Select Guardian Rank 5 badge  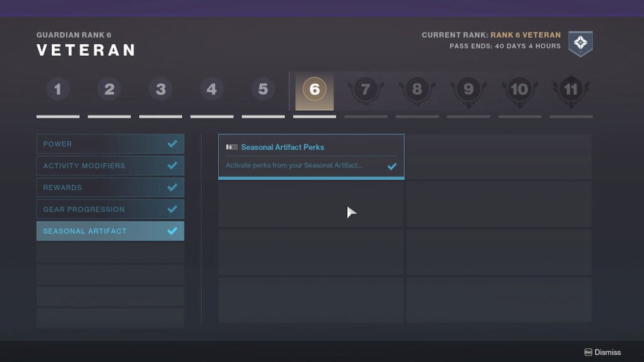click(264, 89)
